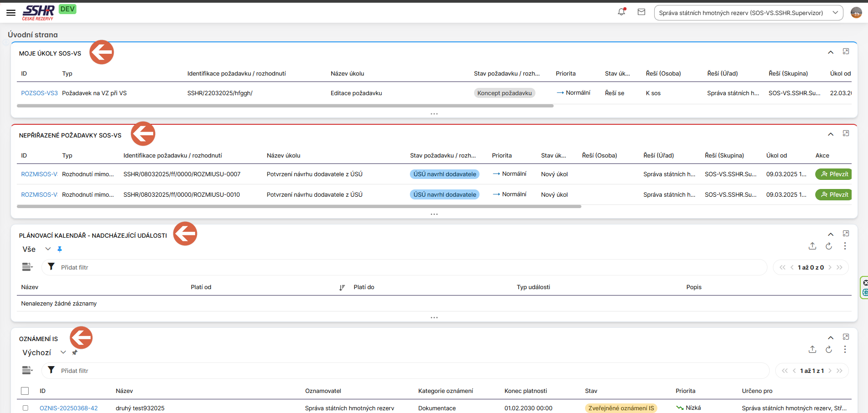Click the user avatar picture
This screenshot has width=868, height=413.
(x=856, y=13)
